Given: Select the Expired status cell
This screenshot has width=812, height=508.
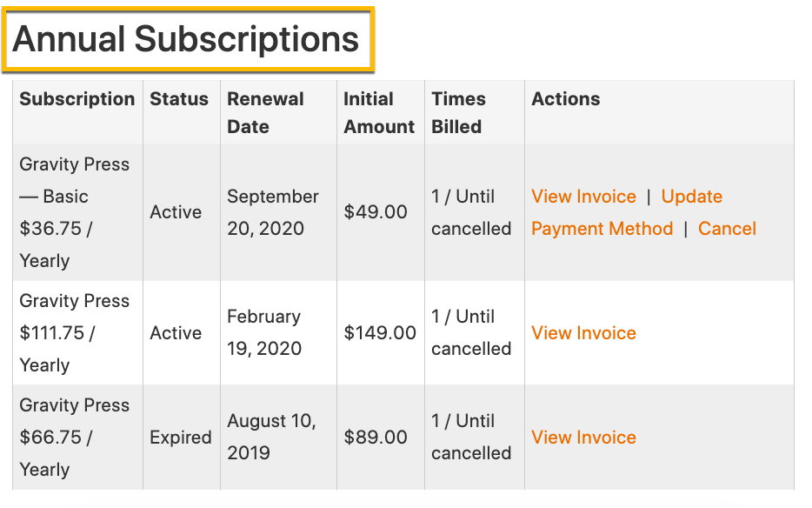Looking at the screenshot, I should click(x=181, y=437).
